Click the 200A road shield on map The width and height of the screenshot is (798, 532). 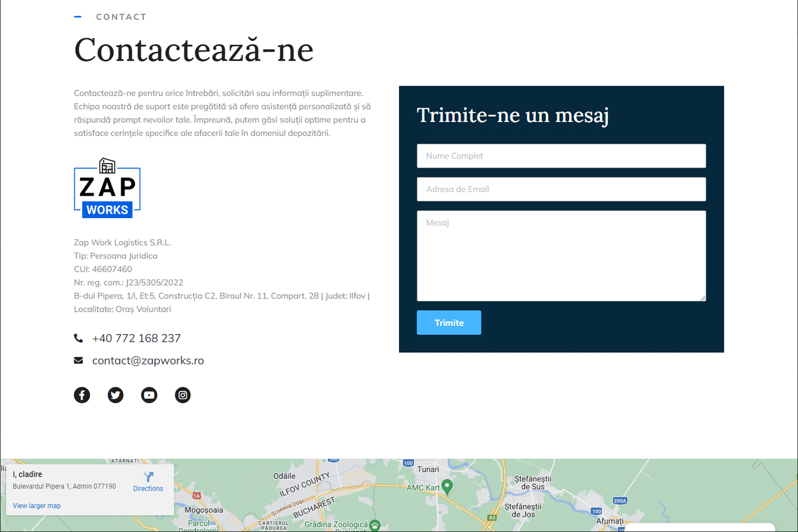point(620,501)
